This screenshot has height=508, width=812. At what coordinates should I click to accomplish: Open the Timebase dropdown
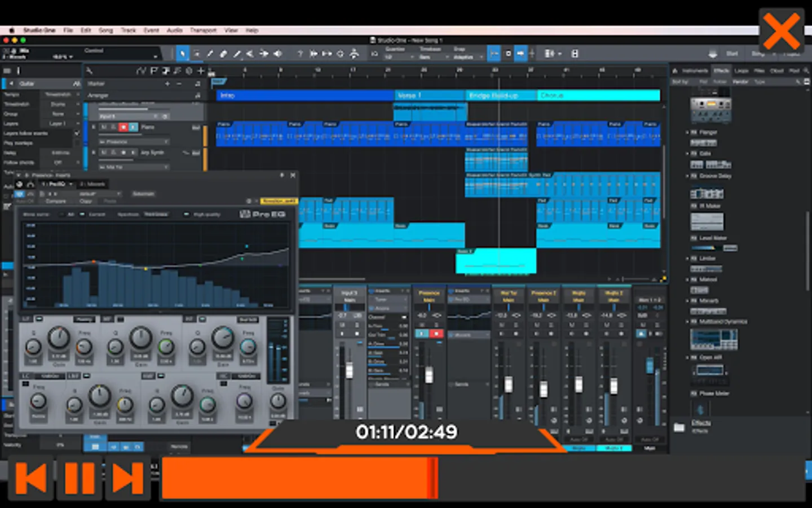pyautogui.click(x=433, y=57)
